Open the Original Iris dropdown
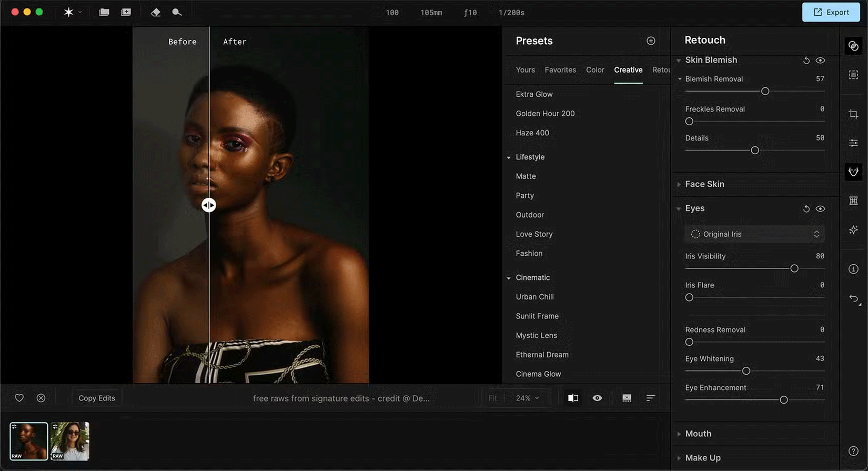This screenshot has width=868, height=471. pyautogui.click(x=754, y=234)
